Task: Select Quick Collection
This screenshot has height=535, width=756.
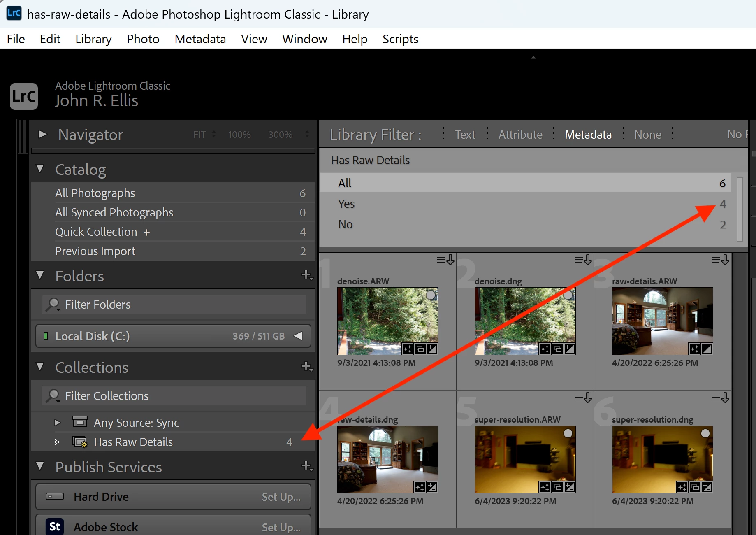Action: [x=173, y=232]
